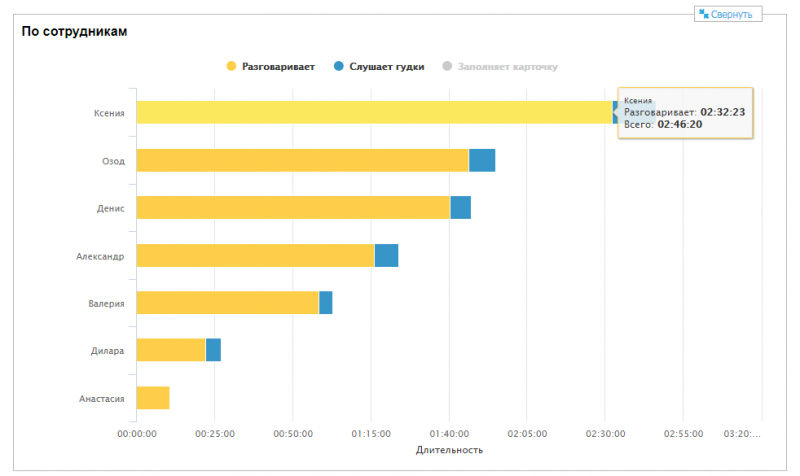Image resolution: width=800 pixels, height=476 pixels.
Task: Click Валерия's yellow talking bar
Action: click(x=227, y=302)
